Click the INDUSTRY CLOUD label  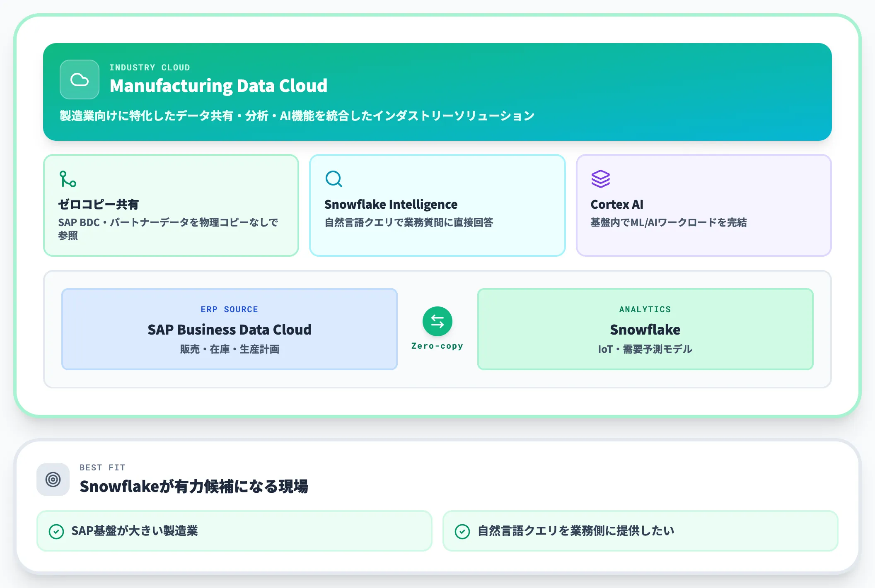tap(150, 67)
